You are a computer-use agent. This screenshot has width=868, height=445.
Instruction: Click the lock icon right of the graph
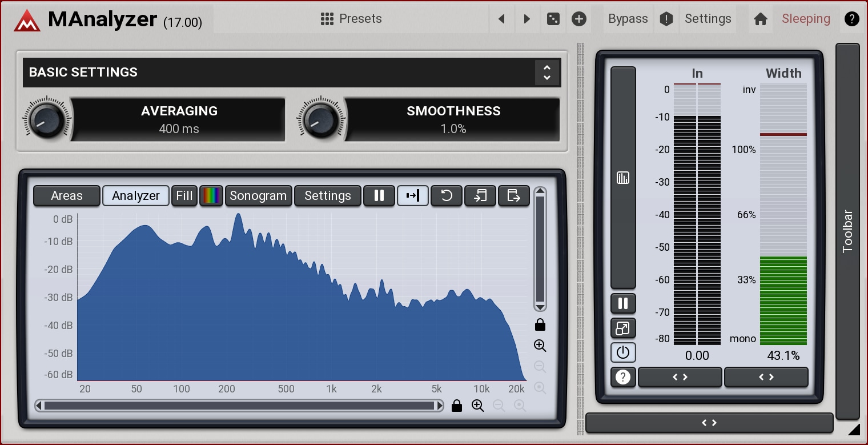click(540, 325)
